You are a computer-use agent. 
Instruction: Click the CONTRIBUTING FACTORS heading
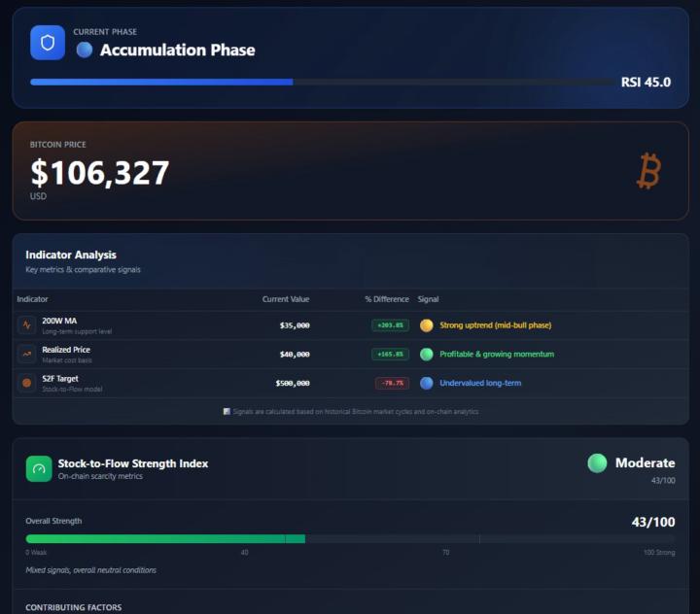tap(74, 607)
